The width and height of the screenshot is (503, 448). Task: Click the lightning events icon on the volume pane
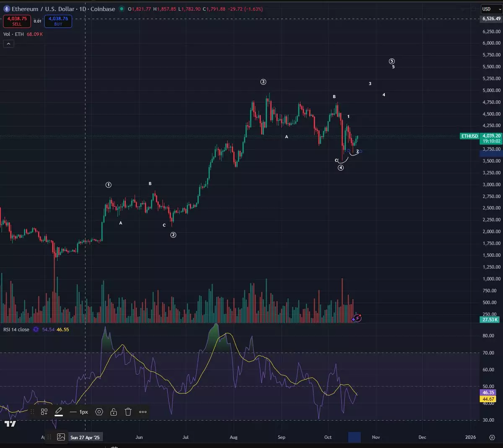357,318
